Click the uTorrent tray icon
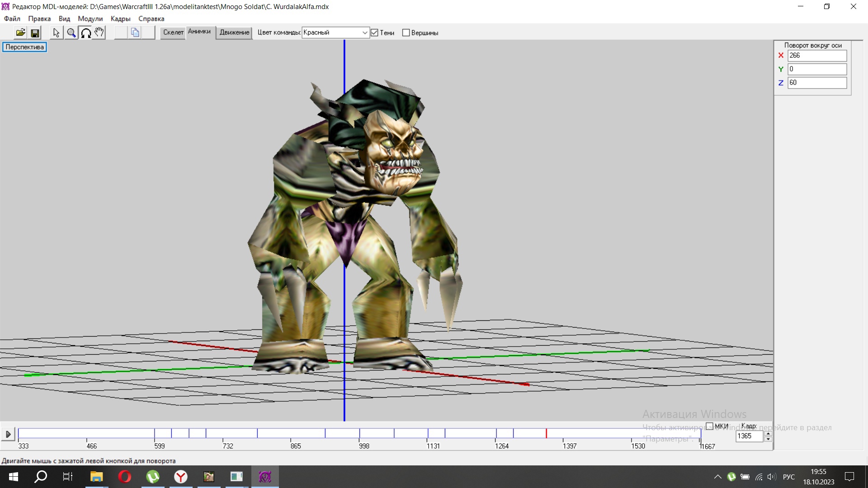Screen dimensions: 868x488 click(731, 477)
